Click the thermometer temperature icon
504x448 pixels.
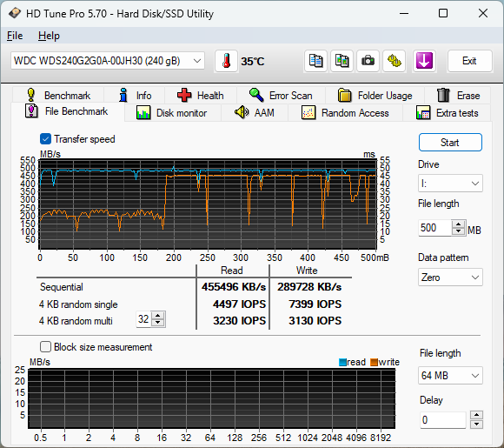point(226,61)
